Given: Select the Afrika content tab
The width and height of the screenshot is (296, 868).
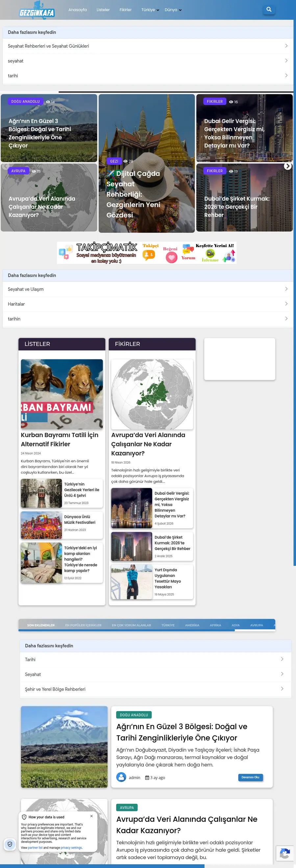Looking at the screenshot, I should 215,625.
